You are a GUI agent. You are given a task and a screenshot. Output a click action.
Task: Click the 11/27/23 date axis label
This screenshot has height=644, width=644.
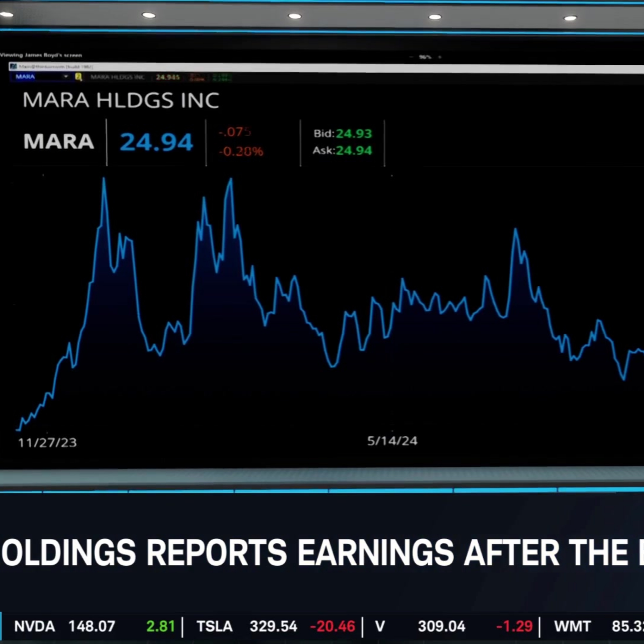(x=47, y=443)
